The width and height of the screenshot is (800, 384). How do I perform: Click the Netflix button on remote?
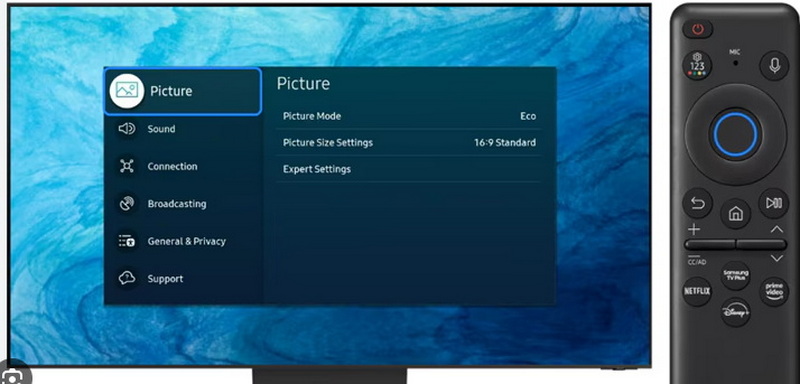(x=697, y=292)
